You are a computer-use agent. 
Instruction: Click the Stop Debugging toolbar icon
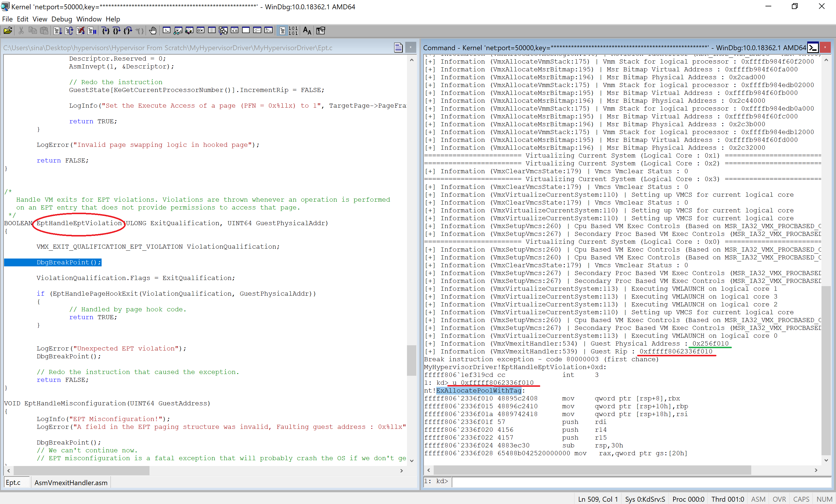tap(80, 31)
